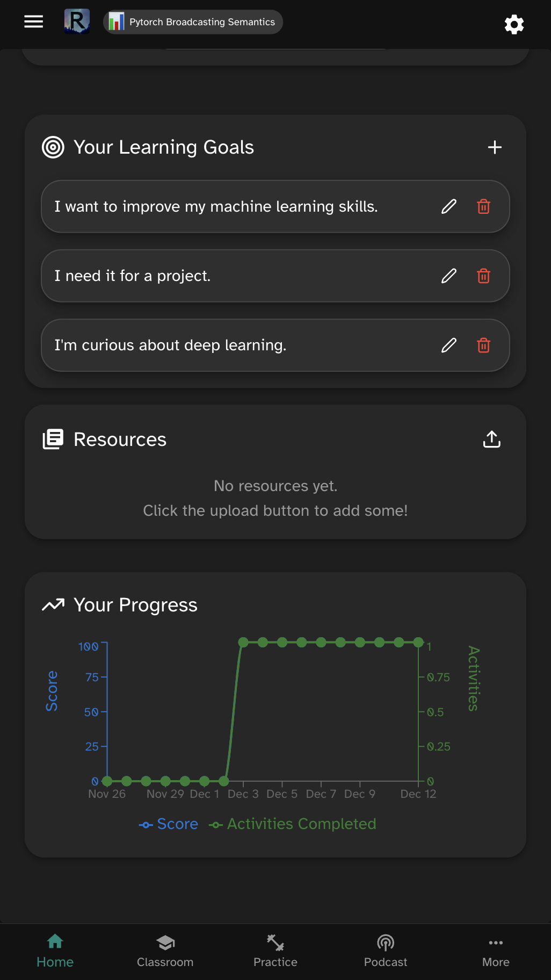Add a new learning goal
Viewport: 551px width, 980px height.
pyautogui.click(x=495, y=147)
